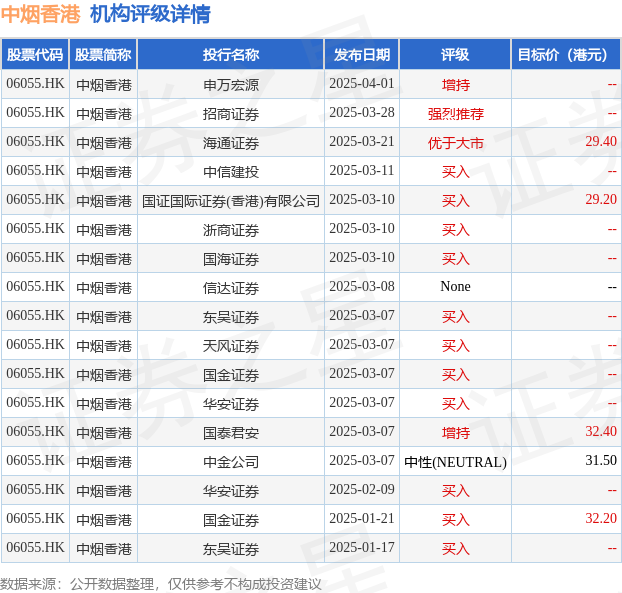The height and width of the screenshot is (593, 622).
Task: Click the 数据来源 footnote text
Action: (x=161, y=584)
